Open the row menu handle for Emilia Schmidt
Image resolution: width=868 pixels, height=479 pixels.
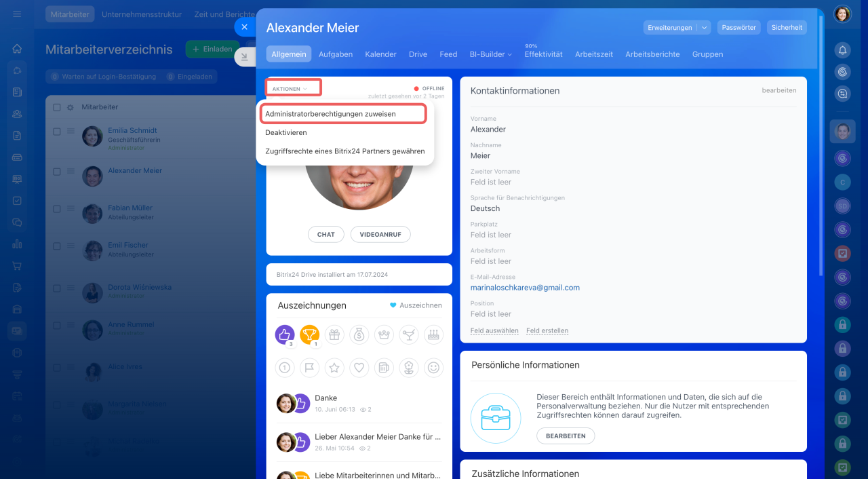pyautogui.click(x=71, y=132)
